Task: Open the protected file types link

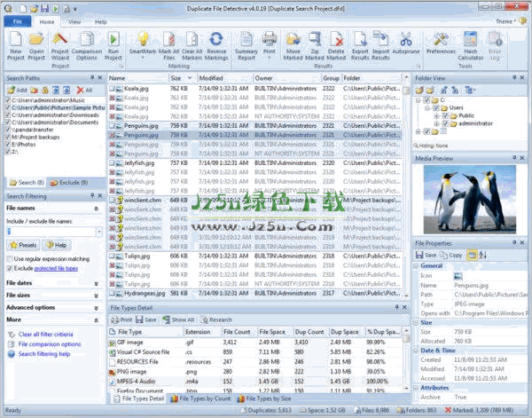Action: [x=56, y=269]
